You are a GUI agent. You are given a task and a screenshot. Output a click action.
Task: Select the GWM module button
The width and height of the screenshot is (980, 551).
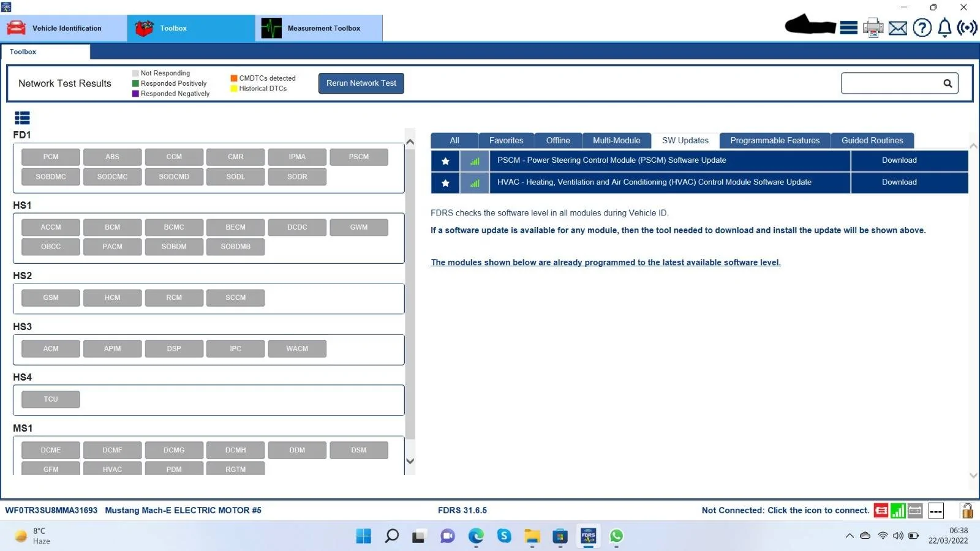(359, 228)
